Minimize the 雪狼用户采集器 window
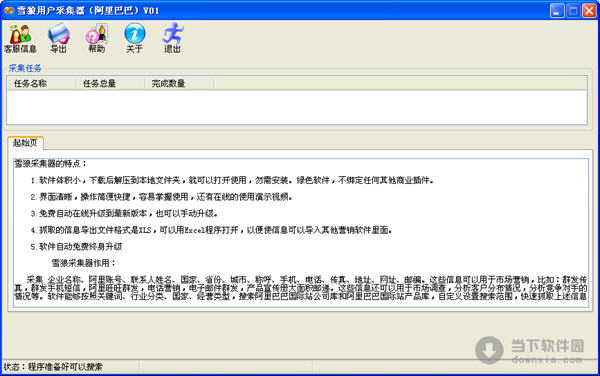This screenshot has height=376, width=600. (x=557, y=10)
